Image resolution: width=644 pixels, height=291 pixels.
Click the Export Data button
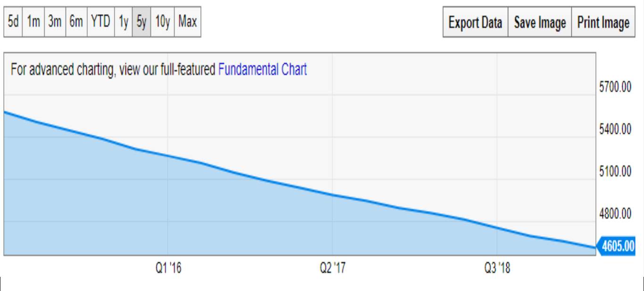[x=475, y=22]
